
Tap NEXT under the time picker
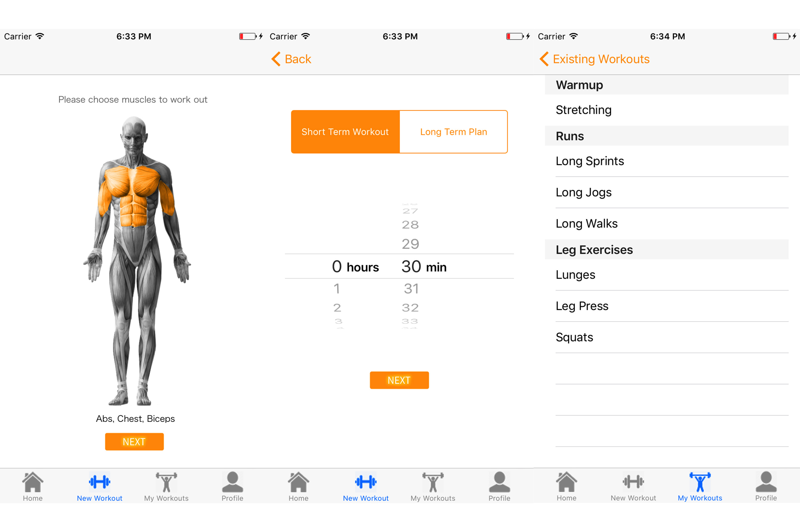tap(399, 380)
